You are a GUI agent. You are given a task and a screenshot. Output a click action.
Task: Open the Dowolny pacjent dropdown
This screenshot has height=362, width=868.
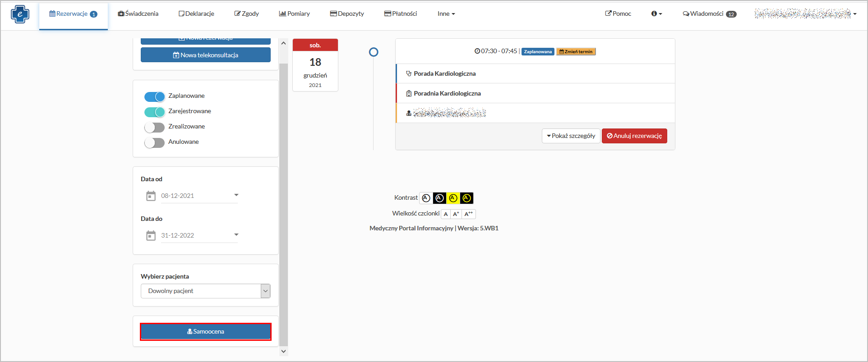(205, 291)
